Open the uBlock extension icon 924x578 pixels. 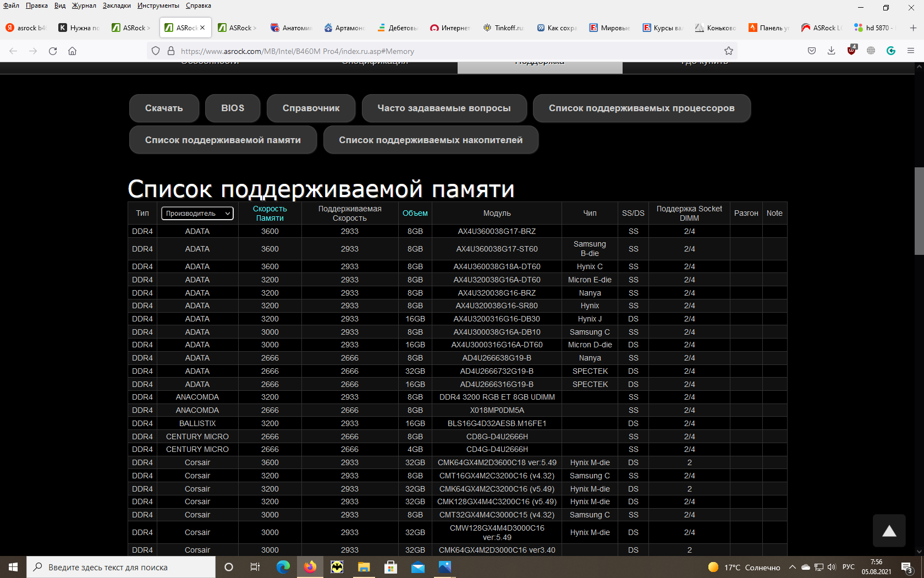(852, 50)
